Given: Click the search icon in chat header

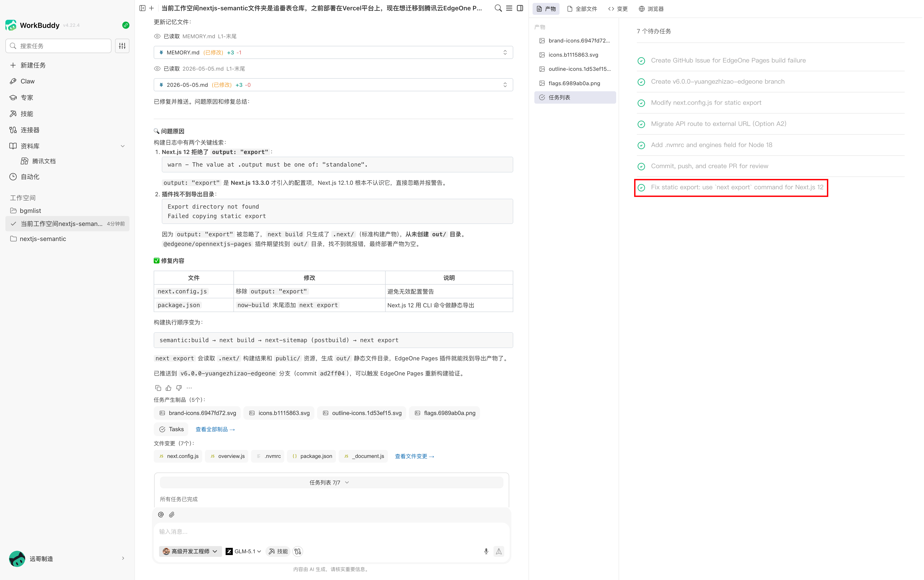Looking at the screenshot, I should pyautogui.click(x=498, y=8).
